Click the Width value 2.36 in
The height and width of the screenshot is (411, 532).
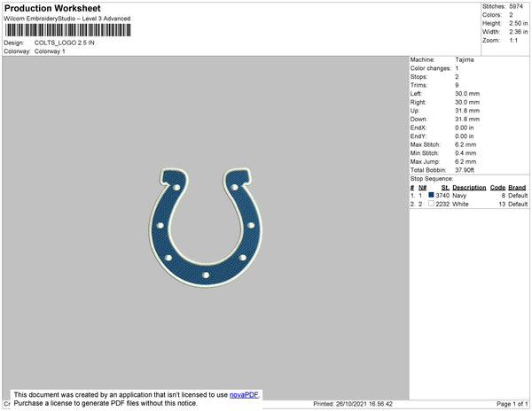[518, 32]
